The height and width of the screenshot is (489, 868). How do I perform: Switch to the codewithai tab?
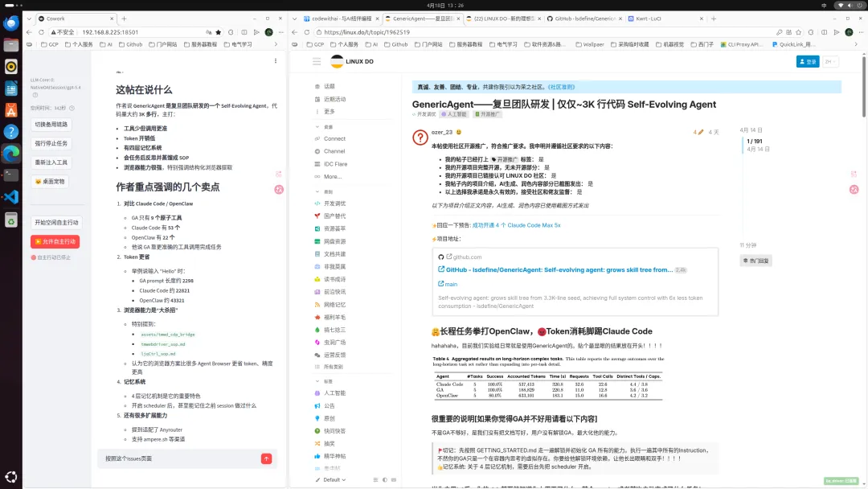[341, 18]
